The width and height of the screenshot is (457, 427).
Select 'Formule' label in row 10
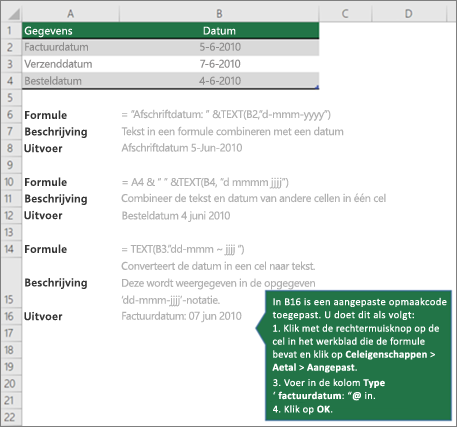[46, 182]
